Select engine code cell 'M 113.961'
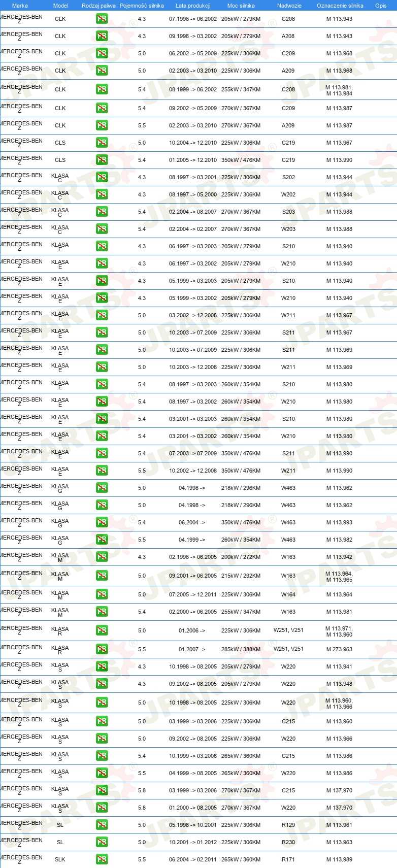The height and width of the screenshot is (868, 397). point(339,825)
